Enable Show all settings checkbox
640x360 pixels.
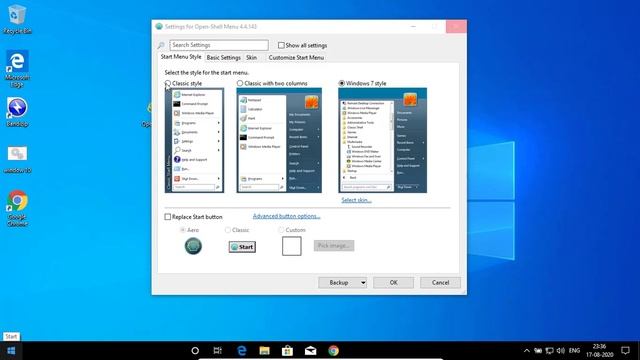281,45
